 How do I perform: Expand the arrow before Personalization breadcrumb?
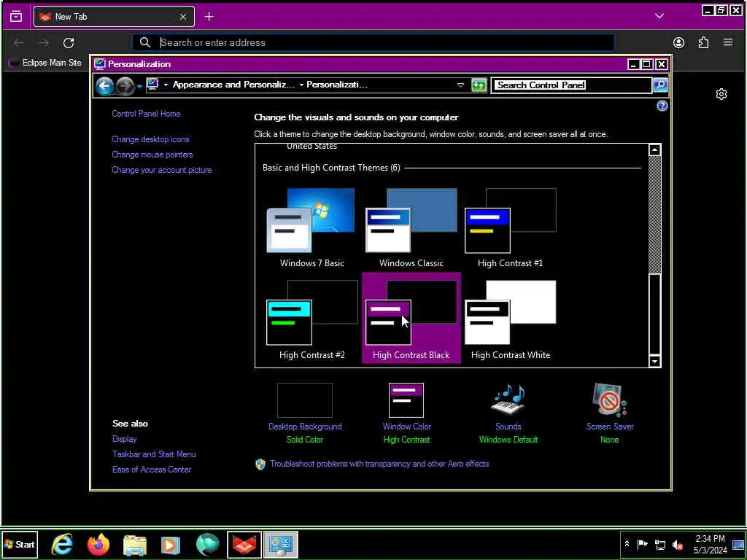click(x=301, y=85)
